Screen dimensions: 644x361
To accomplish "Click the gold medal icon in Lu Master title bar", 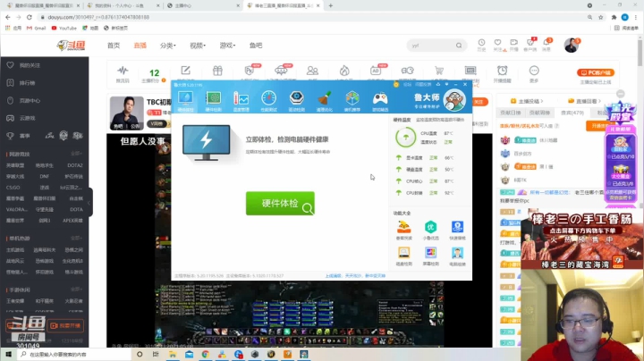I will pyautogui.click(x=396, y=85).
